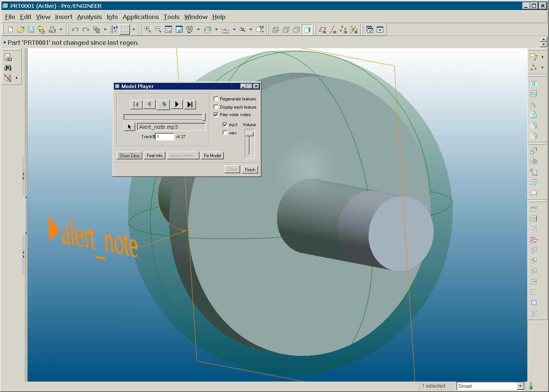Open the copy icon dropdown arrow
The image size is (549, 392).
105,29
